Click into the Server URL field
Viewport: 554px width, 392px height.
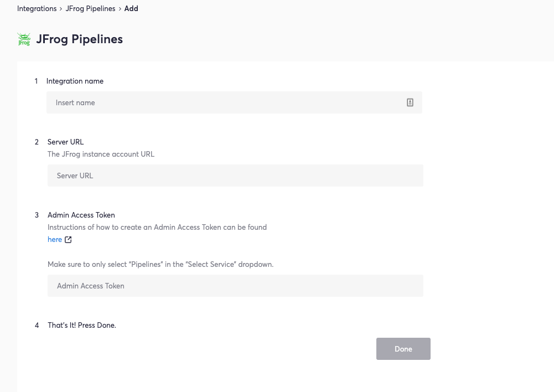click(x=235, y=176)
